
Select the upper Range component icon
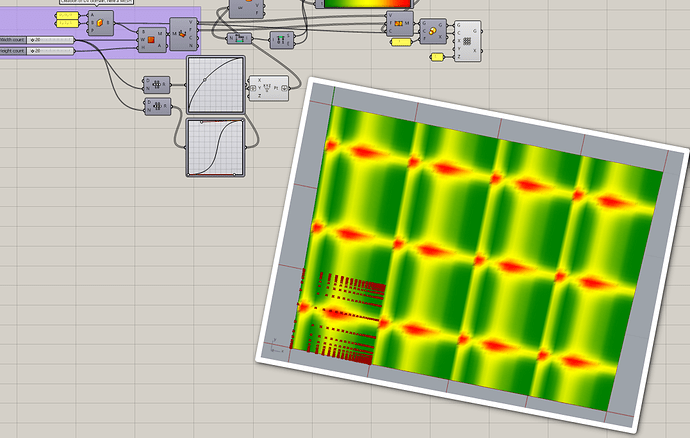click(157, 85)
